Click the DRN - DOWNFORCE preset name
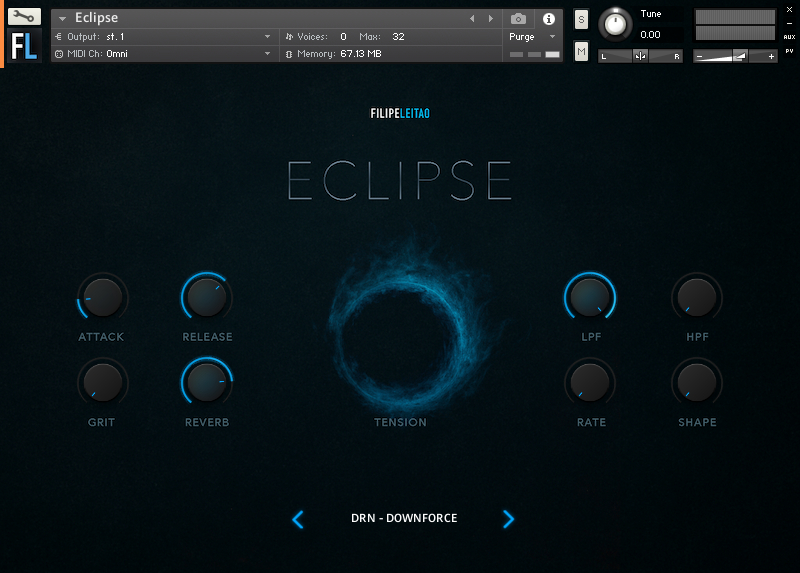 click(x=404, y=518)
